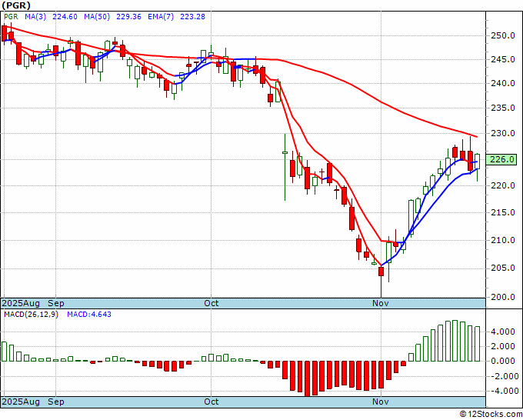Click the EMA(7) value 223.28
This screenshot has width=523, height=420.
tap(192, 17)
